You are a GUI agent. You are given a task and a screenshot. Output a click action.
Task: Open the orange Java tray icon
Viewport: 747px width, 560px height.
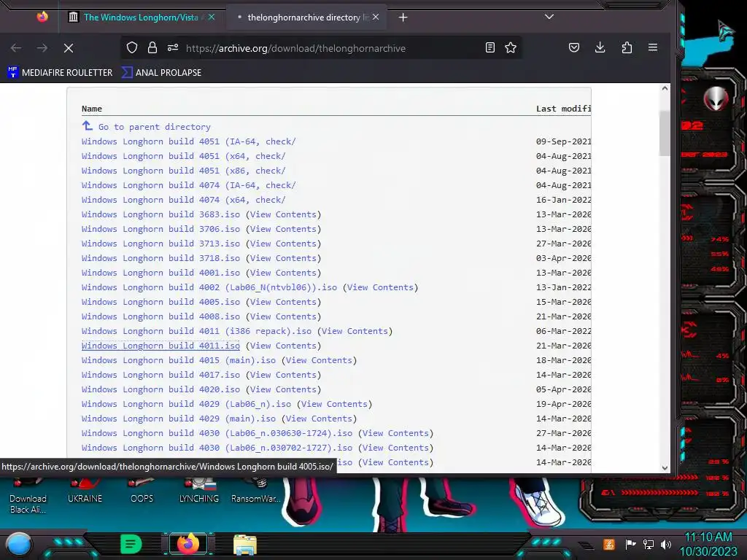click(609, 544)
